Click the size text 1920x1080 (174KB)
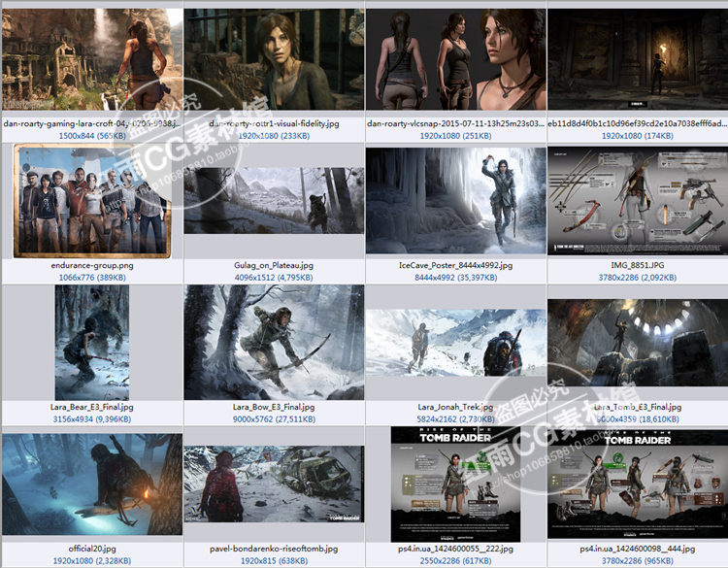The image size is (728, 568). point(638,136)
